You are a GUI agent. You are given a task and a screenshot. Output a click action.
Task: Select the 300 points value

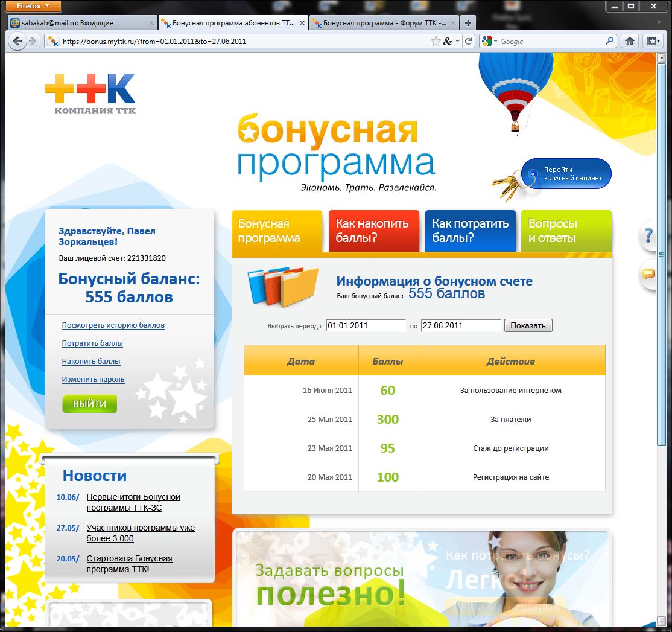[x=387, y=419]
